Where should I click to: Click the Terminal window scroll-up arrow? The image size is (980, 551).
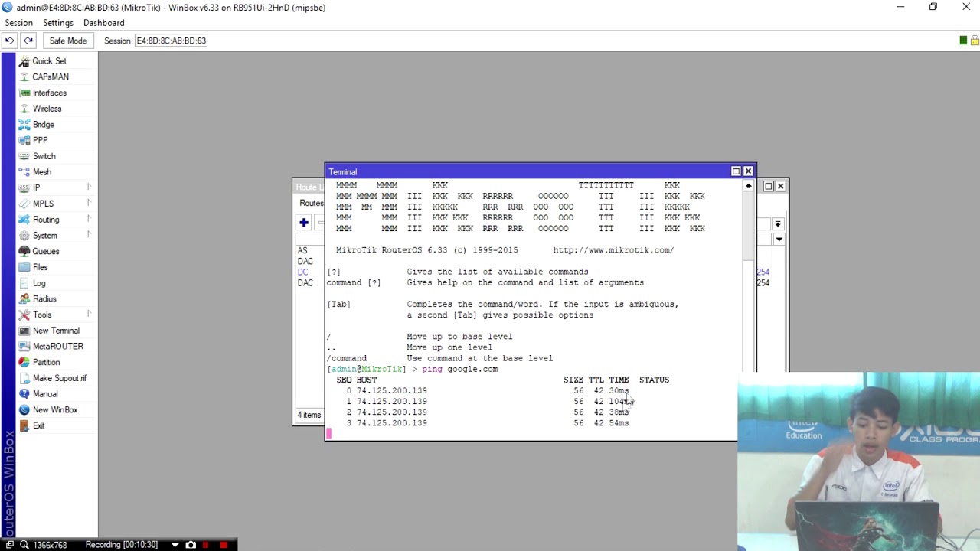pyautogui.click(x=748, y=186)
